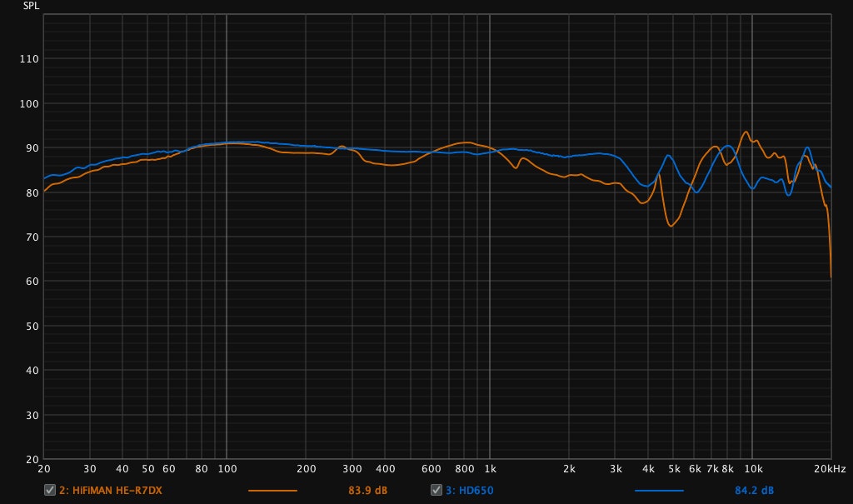This screenshot has width=853, height=504.
Task: Click the 70 dB level axis label
Action: coord(32,237)
